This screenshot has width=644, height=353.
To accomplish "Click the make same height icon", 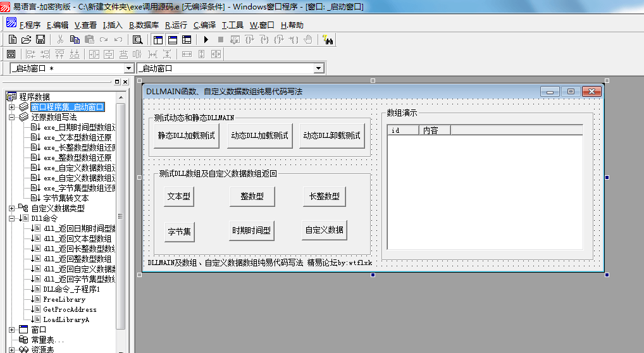I will 201,54.
